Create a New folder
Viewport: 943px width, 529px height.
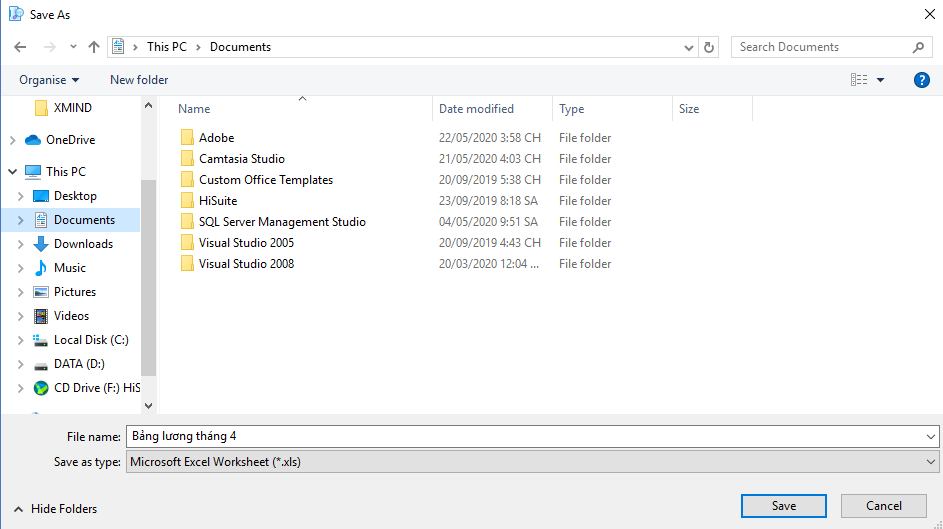(139, 80)
